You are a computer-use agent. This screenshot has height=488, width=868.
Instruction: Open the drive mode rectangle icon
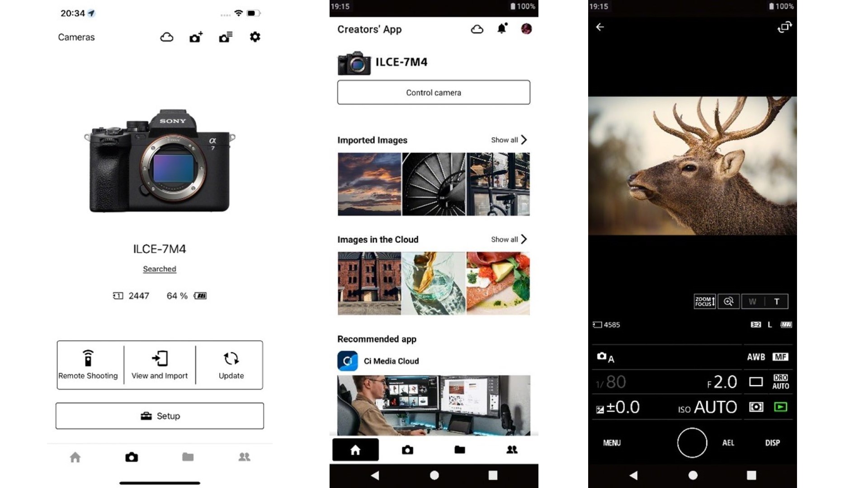coord(756,382)
